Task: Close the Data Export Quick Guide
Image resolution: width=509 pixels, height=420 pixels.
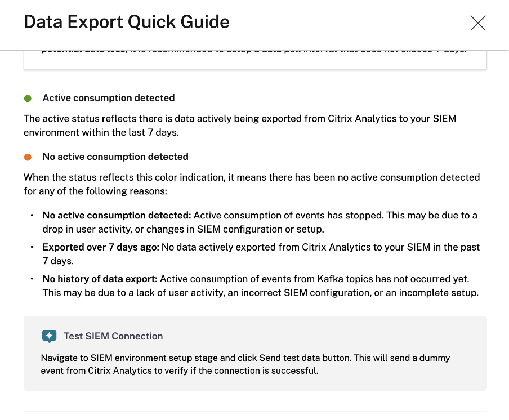Action: (477, 23)
